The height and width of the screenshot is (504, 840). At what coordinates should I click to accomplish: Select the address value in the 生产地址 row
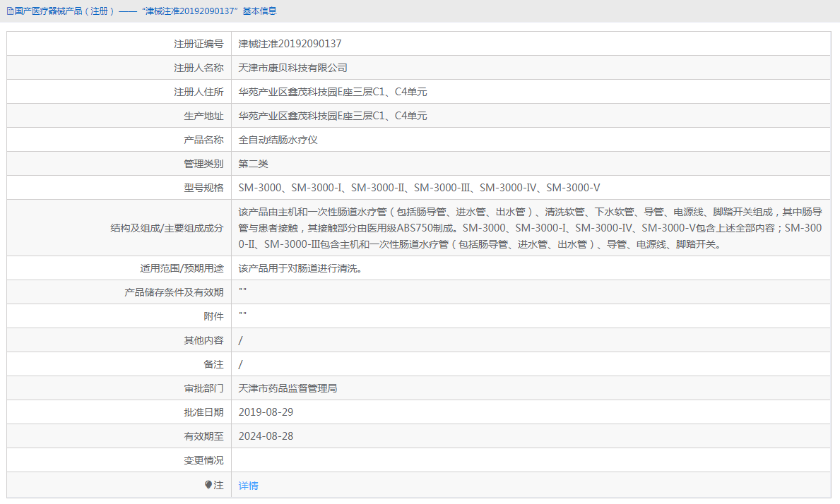point(333,116)
